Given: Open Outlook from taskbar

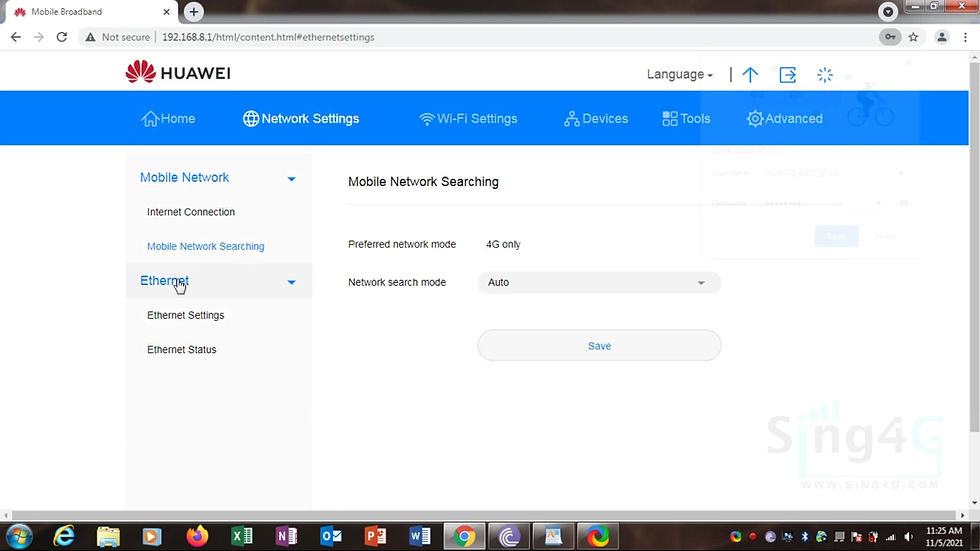Looking at the screenshot, I should 331,536.
